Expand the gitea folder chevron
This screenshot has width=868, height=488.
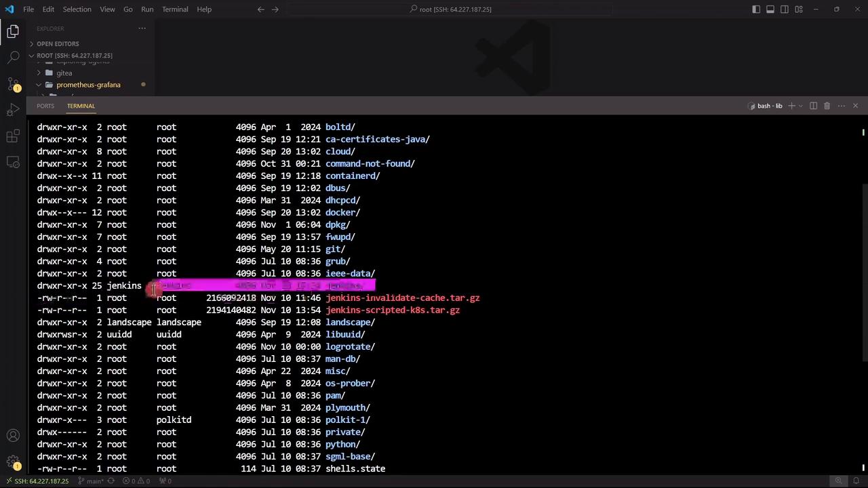click(x=39, y=73)
